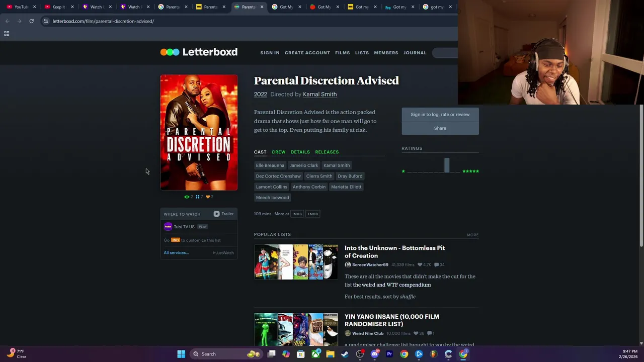The image size is (644, 362).
Task: Click the single green star icon
Action: tap(403, 171)
